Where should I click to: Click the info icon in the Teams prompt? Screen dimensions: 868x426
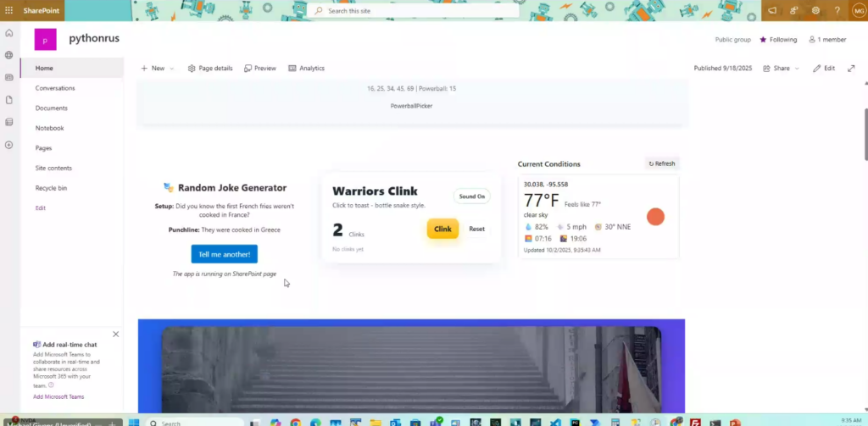(51, 385)
